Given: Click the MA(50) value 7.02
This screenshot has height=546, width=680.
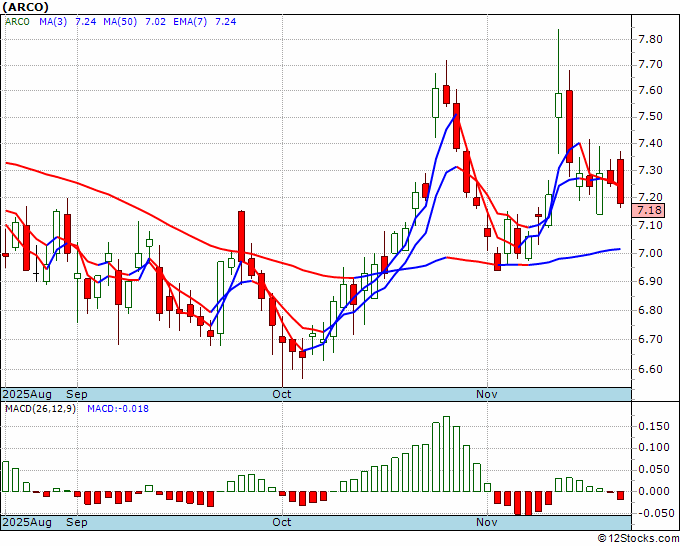Looking at the screenshot, I should tap(155, 22).
